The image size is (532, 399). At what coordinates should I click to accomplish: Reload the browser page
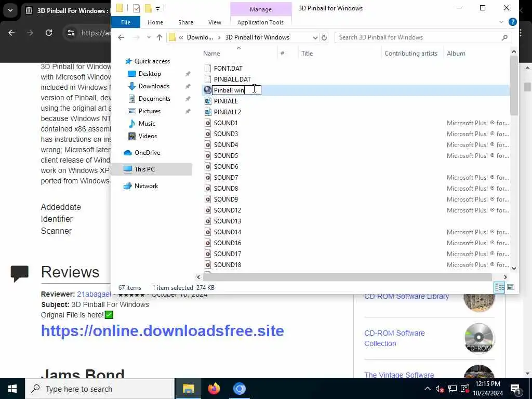pos(49,33)
